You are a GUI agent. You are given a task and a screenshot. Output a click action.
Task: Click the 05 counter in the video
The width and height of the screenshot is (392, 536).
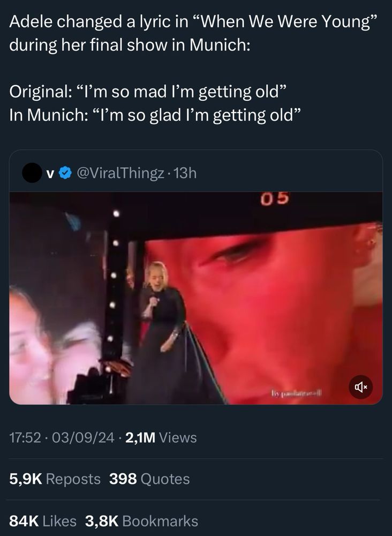pos(275,199)
